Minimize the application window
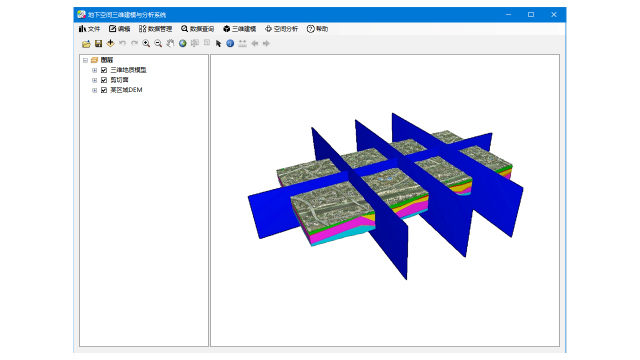This screenshot has width=640, height=360. click(509, 15)
